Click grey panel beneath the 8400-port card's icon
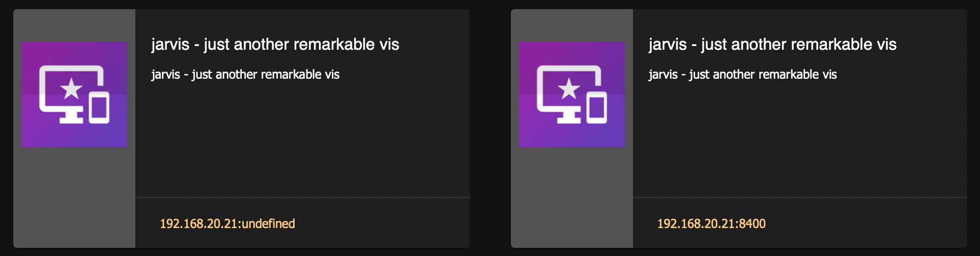This screenshot has width=980, height=256. pos(571,197)
